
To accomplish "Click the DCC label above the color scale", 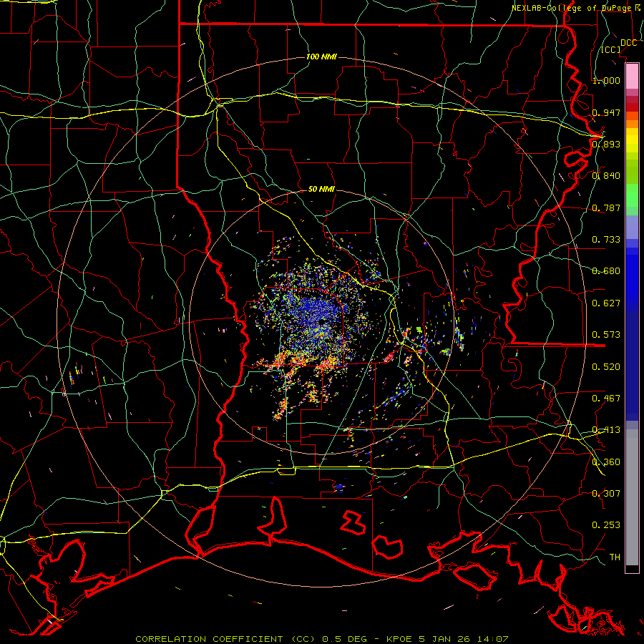I will (x=628, y=43).
